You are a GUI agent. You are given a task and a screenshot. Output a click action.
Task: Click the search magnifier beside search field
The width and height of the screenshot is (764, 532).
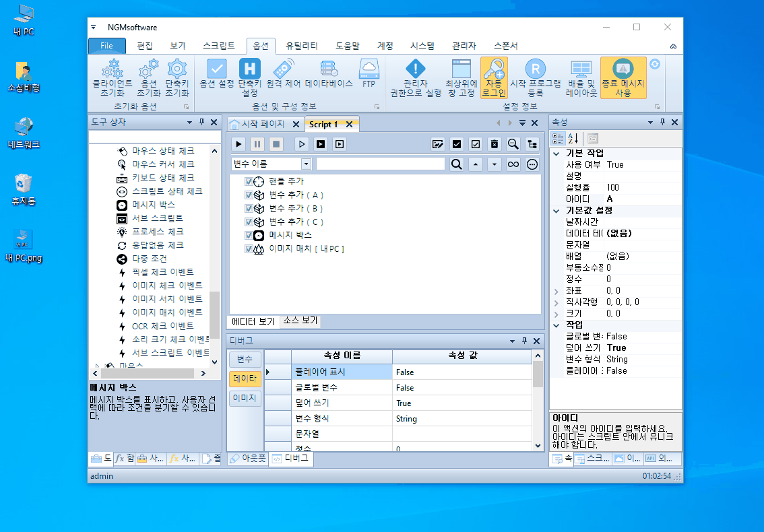tap(457, 164)
